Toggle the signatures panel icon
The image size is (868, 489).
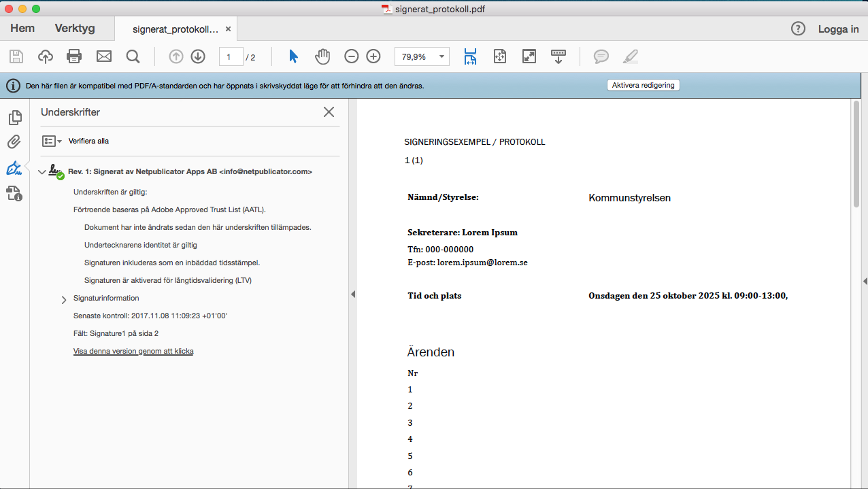[14, 167]
